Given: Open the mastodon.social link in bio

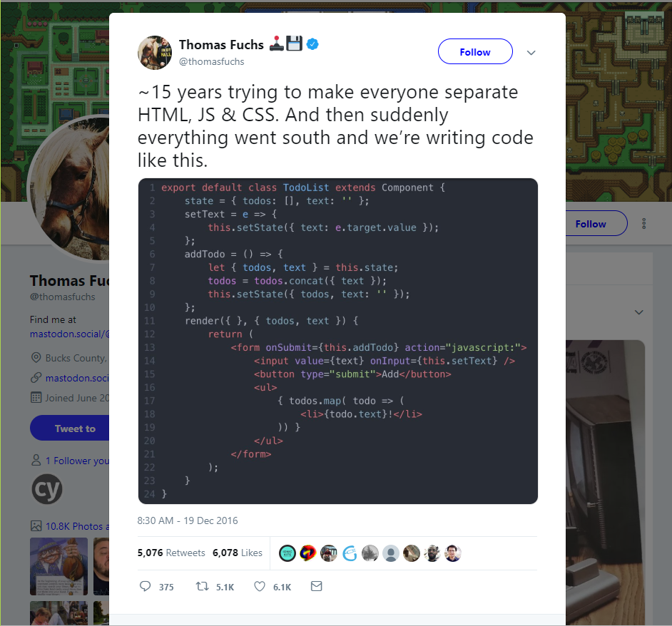Looking at the screenshot, I should [x=69, y=334].
